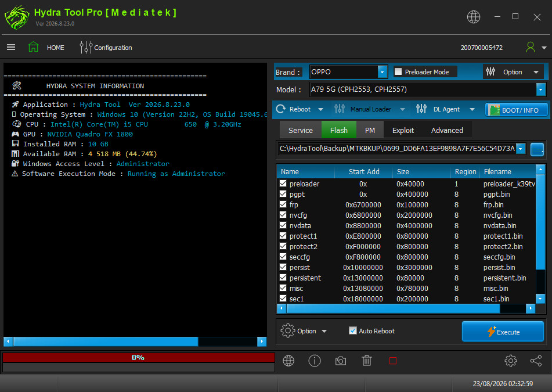The width and height of the screenshot is (552, 392).
Task: Open the PM tab
Action: tap(370, 130)
